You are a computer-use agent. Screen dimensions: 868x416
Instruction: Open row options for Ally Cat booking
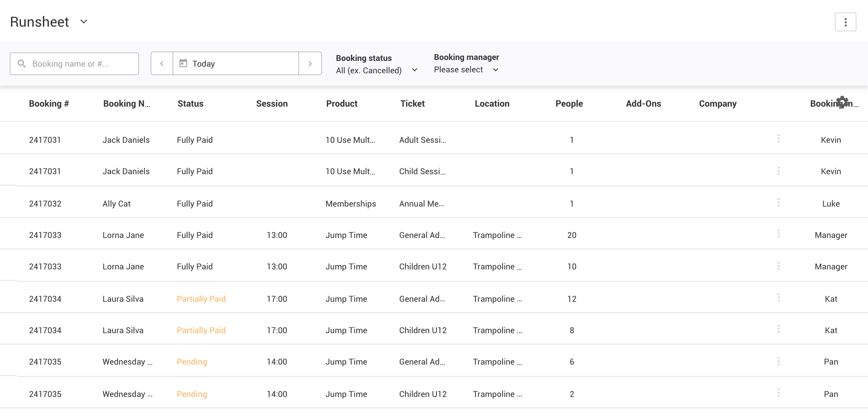778,202
